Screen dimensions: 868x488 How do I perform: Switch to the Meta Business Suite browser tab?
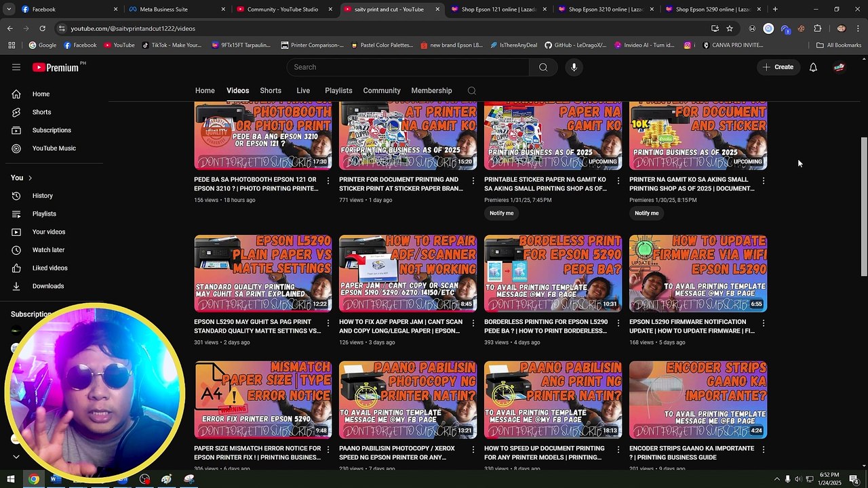[177, 9]
